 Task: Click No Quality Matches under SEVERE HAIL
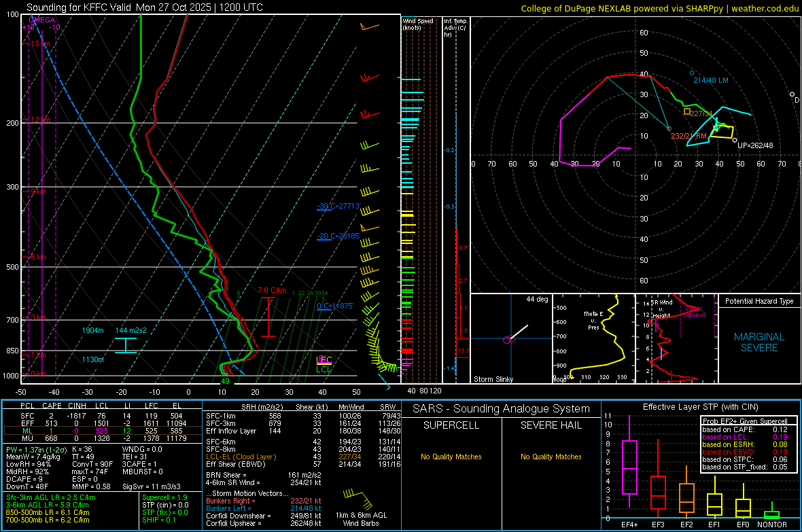coord(551,457)
